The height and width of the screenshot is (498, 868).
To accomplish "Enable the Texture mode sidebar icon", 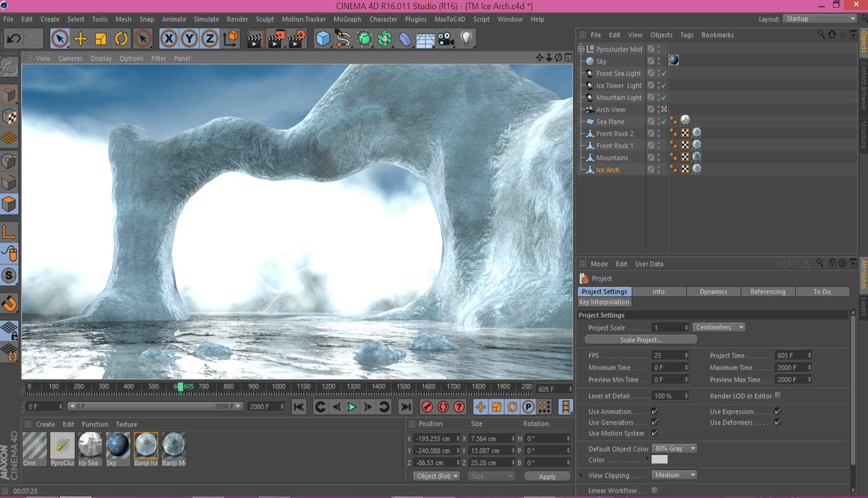I will coord(10,117).
